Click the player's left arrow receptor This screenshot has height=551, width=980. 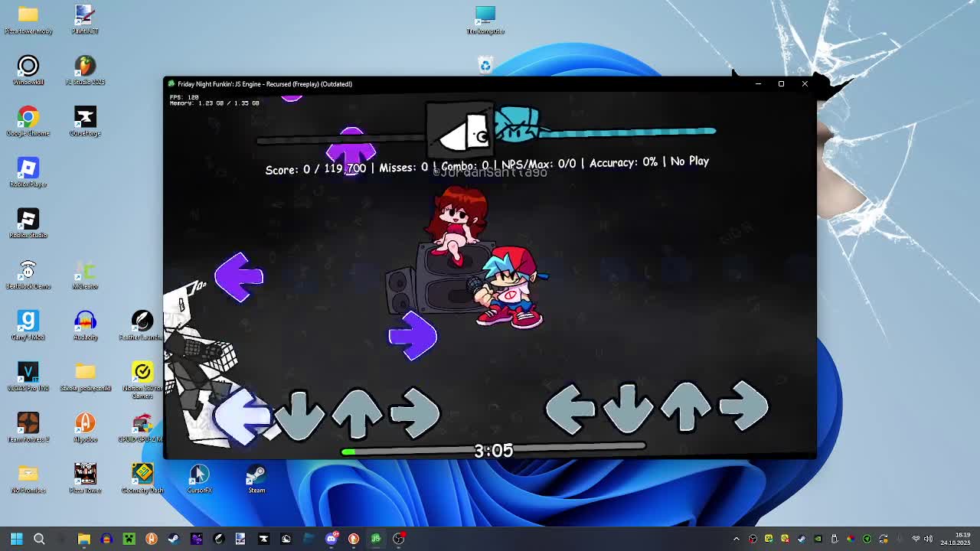click(x=570, y=409)
